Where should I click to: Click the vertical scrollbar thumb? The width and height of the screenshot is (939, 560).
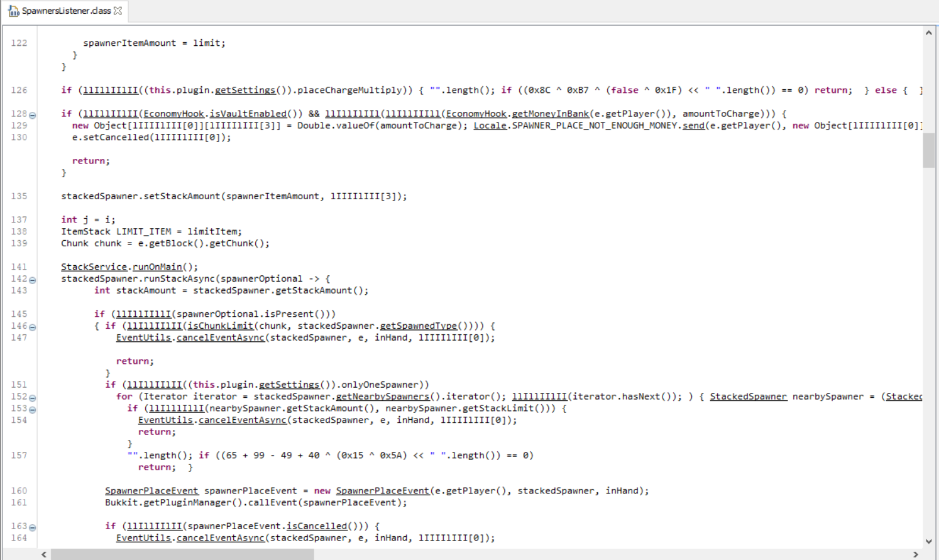point(929,151)
